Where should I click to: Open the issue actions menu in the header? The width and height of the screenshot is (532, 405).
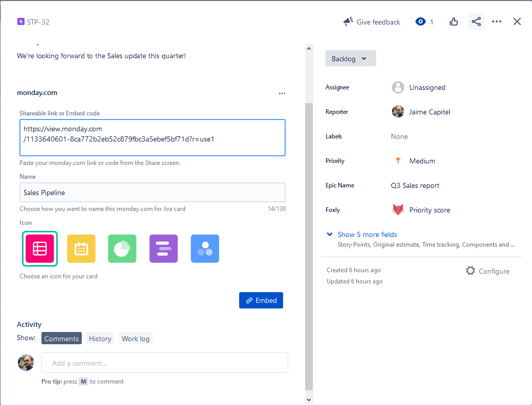click(497, 22)
